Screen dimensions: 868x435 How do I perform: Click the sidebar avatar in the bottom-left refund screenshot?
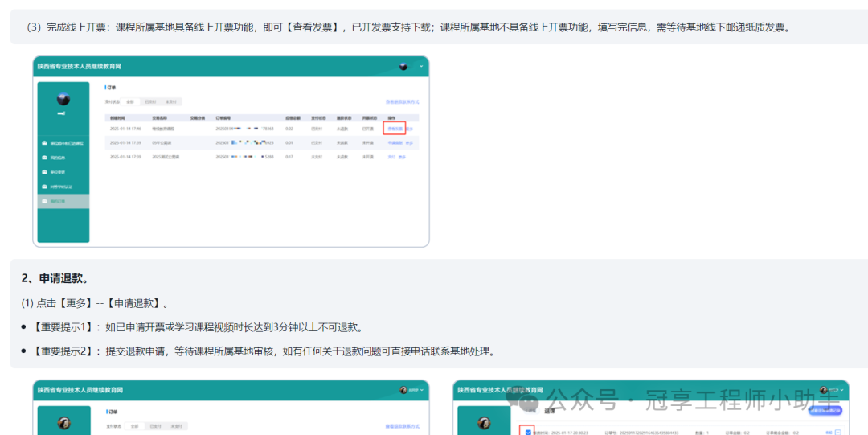[x=63, y=424]
